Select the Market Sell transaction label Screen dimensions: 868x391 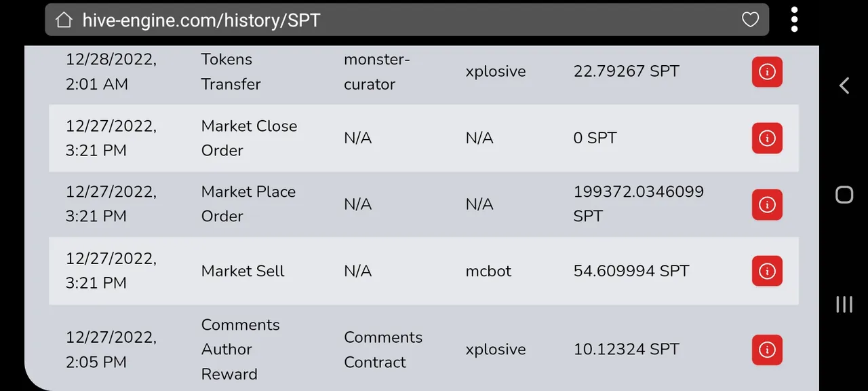[x=243, y=271]
